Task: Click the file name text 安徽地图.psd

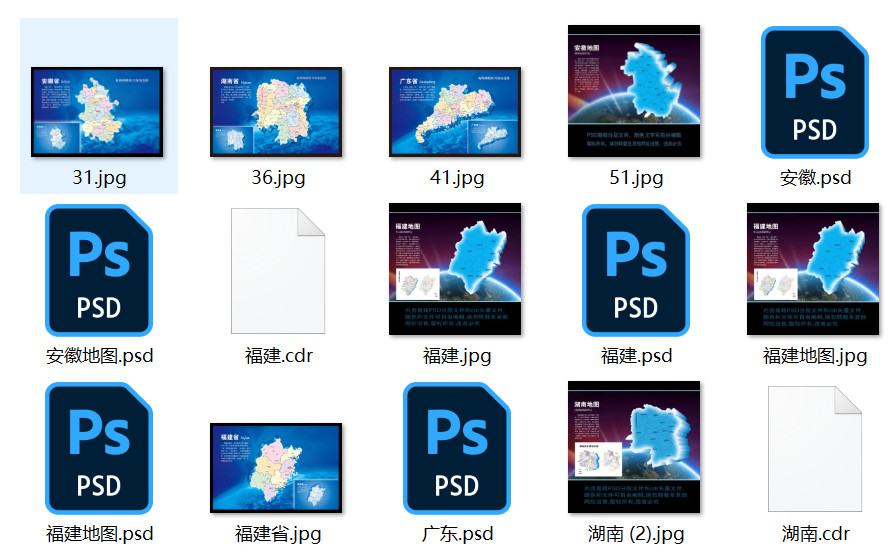Action: (x=99, y=356)
